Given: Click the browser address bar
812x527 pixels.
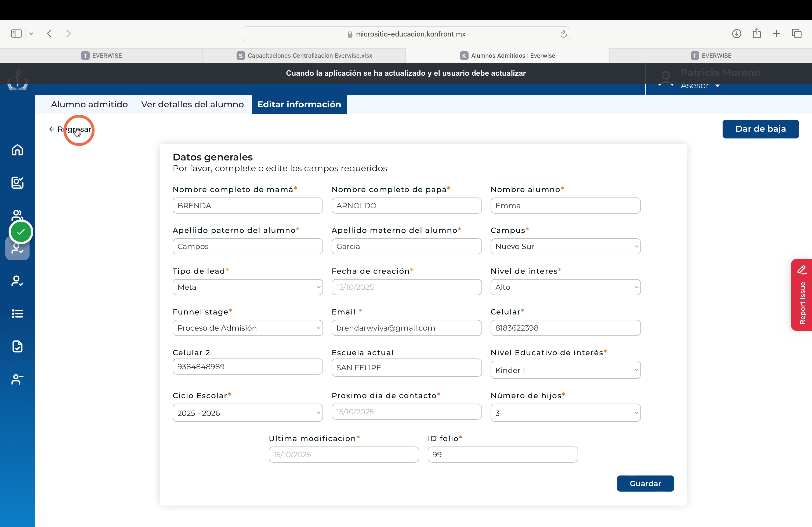Looking at the screenshot, I should tap(406, 34).
